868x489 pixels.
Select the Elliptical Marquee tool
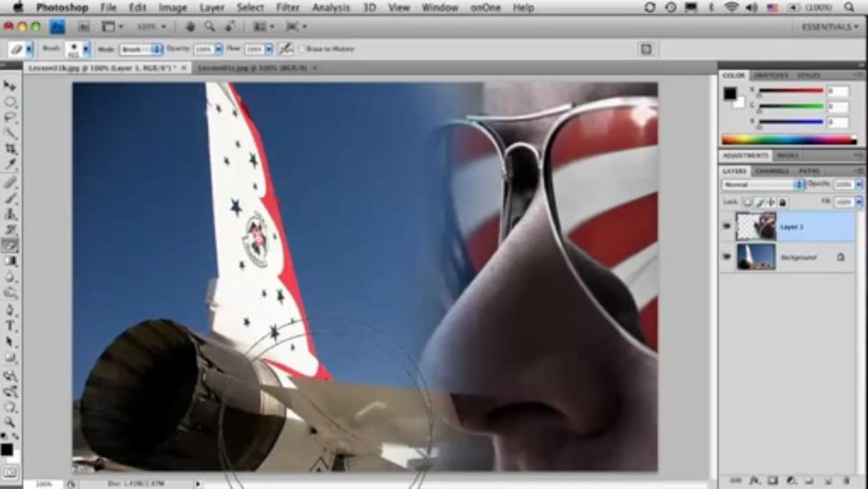pyautogui.click(x=10, y=102)
